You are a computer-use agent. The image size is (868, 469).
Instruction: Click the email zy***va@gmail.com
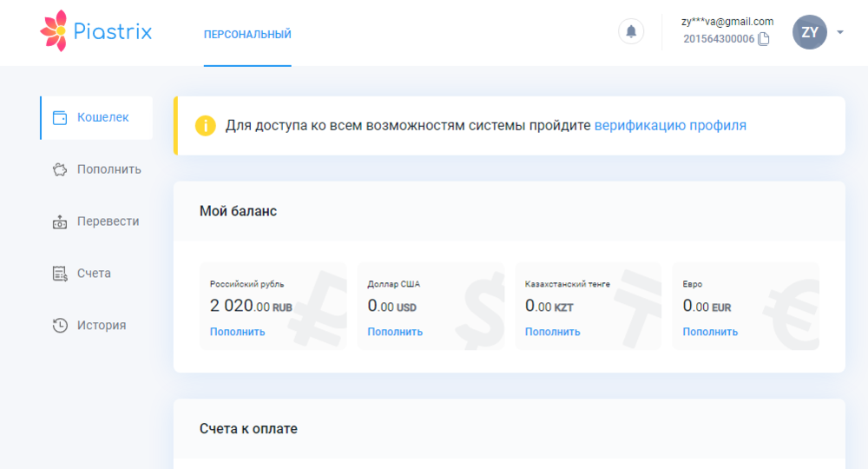727,22
